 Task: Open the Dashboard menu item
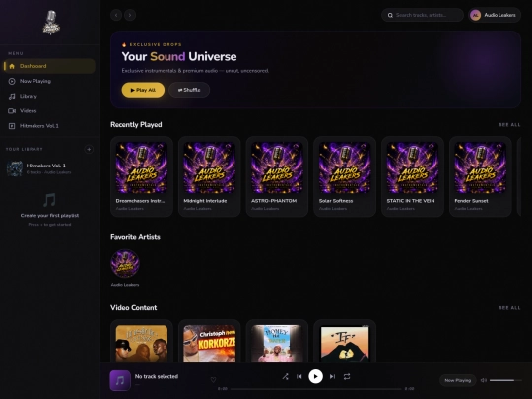coord(49,66)
